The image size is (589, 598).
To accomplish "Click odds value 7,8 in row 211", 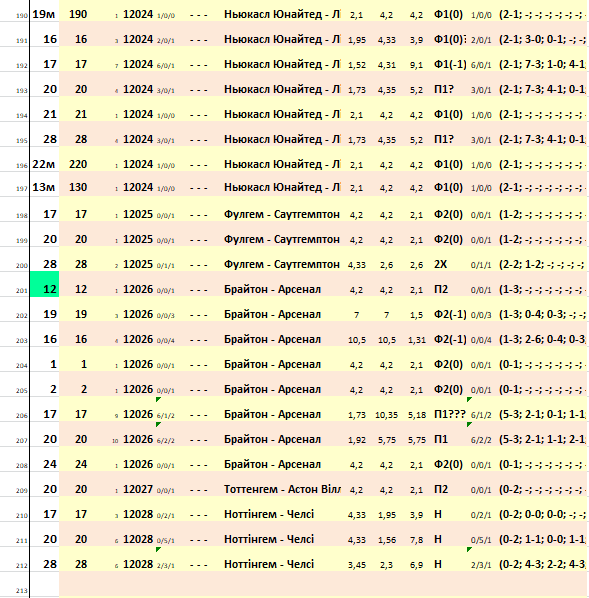I will 416,540.
